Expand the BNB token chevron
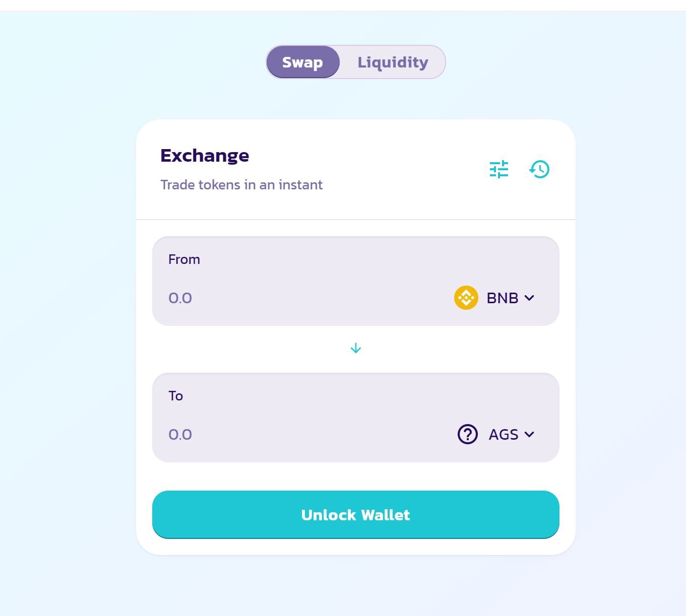This screenshot has width=686, height=616. (529, 298)
